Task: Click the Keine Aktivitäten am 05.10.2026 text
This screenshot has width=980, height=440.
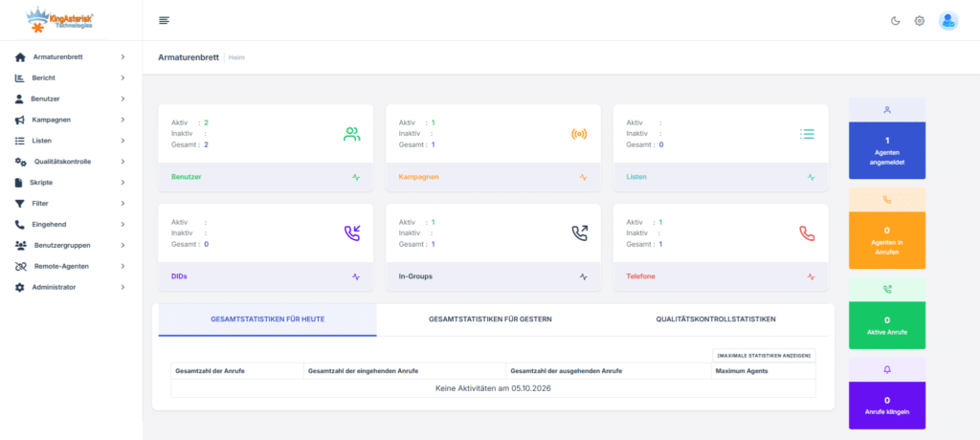Action: tap(493, 388)
